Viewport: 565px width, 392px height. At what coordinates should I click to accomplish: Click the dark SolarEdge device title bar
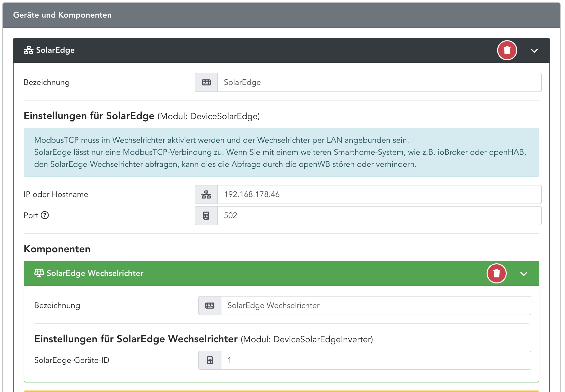(276, 50)
